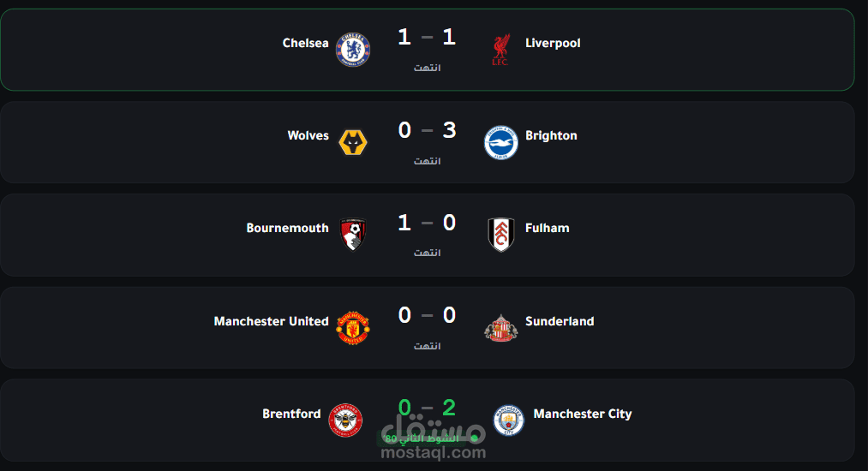Select the Bournemouth vs Fulham 1-0 score
The width and height of the screenshot is (868, 471).
[x=427, y=223]
